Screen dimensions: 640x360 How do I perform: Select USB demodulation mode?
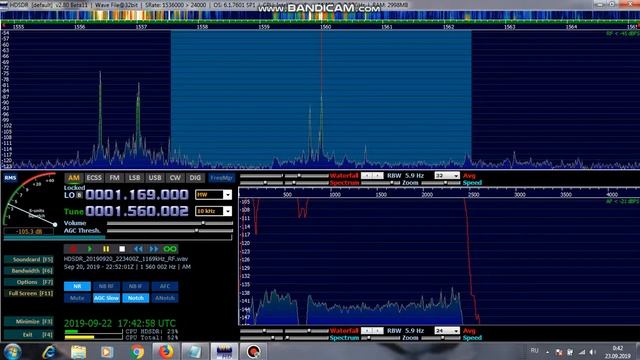click(x=155, y=178)
